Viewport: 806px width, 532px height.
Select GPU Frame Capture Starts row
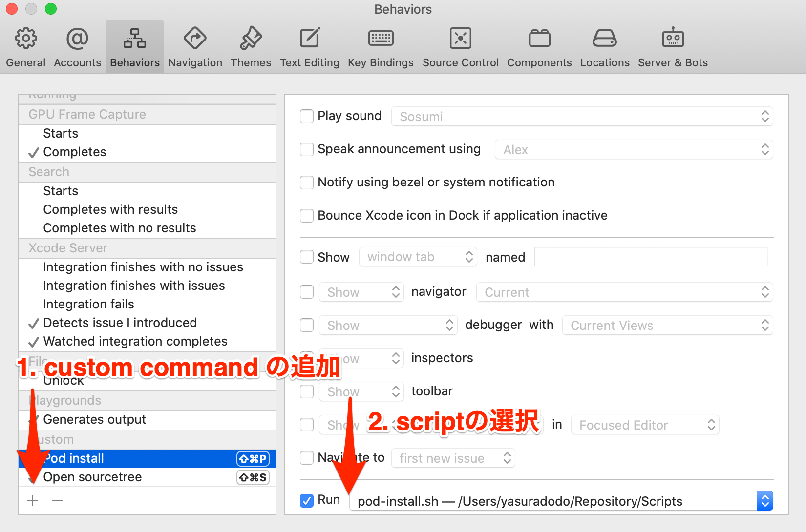tap(147, 134)
